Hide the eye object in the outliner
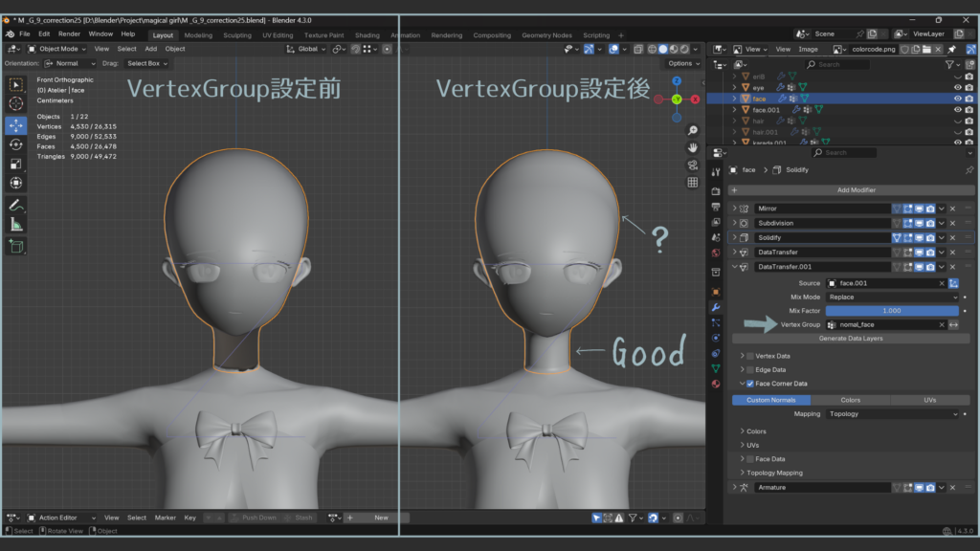Image resolution: width=980 pixels, height=551 pixels. [x=957, y=87]
